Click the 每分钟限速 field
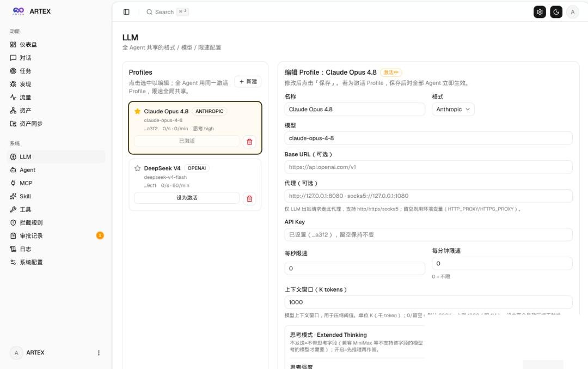This screenshot has width=588, height=369. 502,263
